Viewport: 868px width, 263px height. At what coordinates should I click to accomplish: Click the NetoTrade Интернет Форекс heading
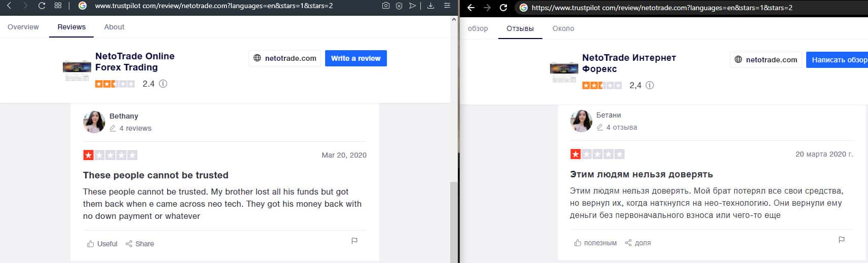pos(629,63)
